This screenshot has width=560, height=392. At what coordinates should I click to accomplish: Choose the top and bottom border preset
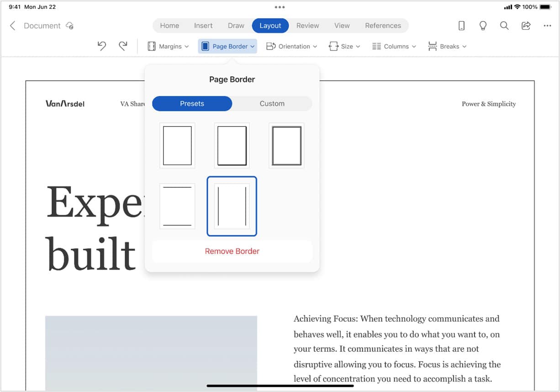pyautogui.click(x=177, y=206)
